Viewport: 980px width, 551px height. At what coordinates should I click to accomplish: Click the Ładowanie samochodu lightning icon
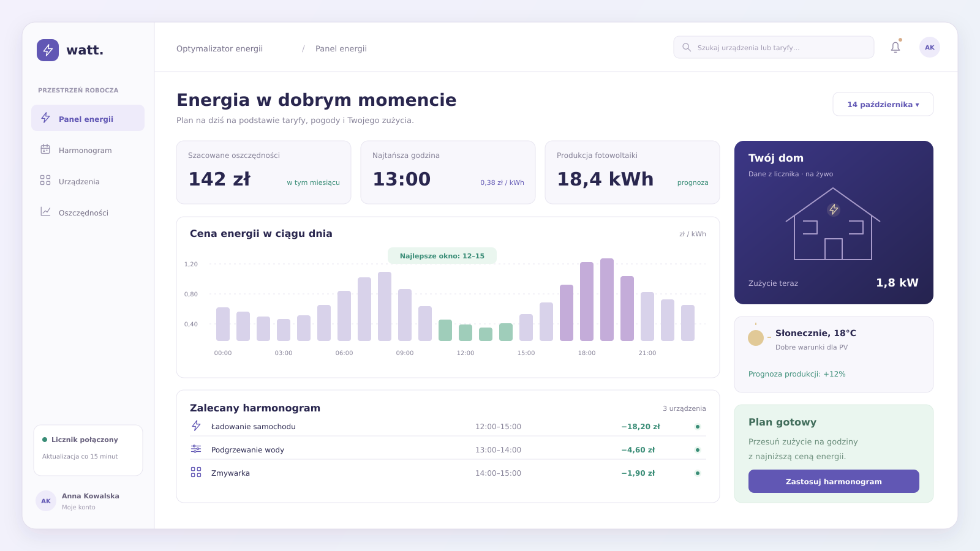[196, 425]
